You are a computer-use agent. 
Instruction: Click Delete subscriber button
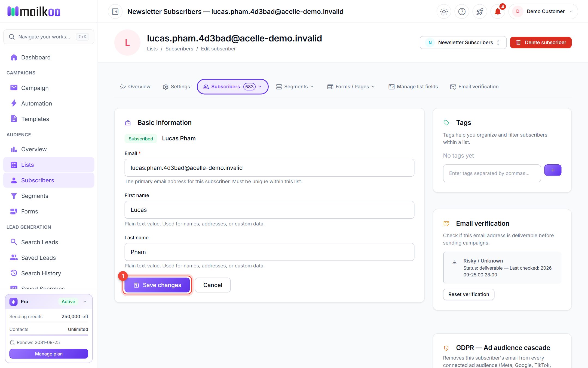[x=541, y=43]
